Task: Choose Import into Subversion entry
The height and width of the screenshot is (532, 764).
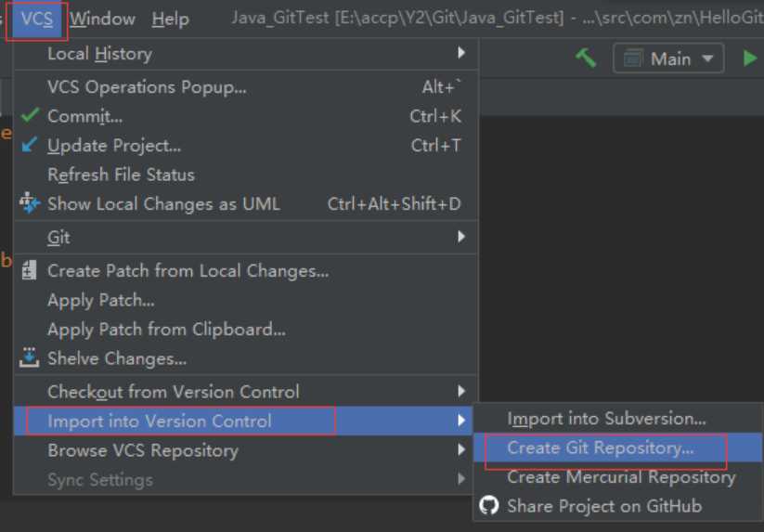Action: point(606,419)
